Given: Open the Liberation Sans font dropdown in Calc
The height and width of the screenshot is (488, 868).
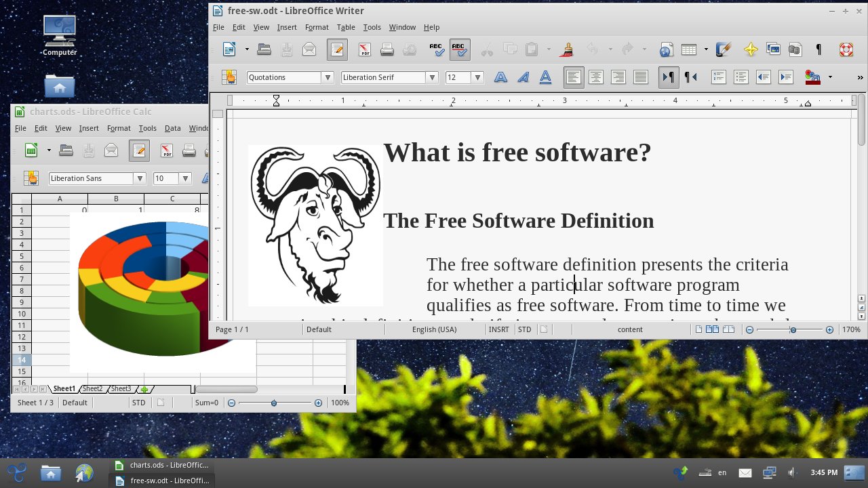Looking at the screenshot, I should point(140,178).
